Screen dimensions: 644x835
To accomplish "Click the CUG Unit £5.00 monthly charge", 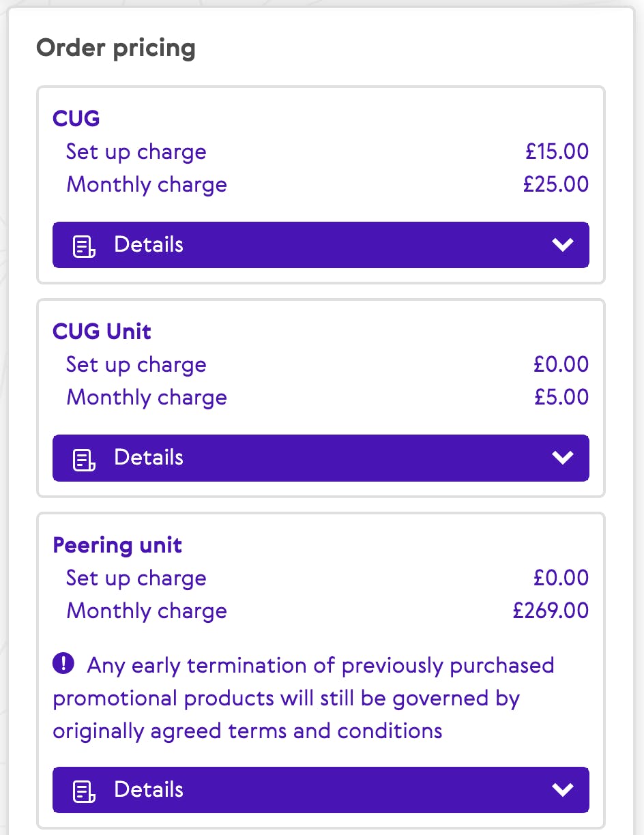I will pos(561,397).
